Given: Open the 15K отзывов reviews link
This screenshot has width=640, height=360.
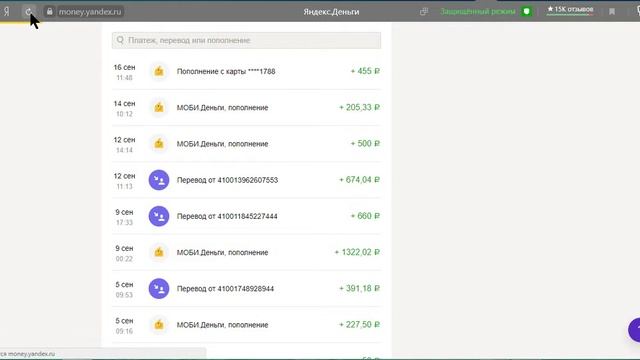Looking at the screenshot, I should [x=570, y=9].
